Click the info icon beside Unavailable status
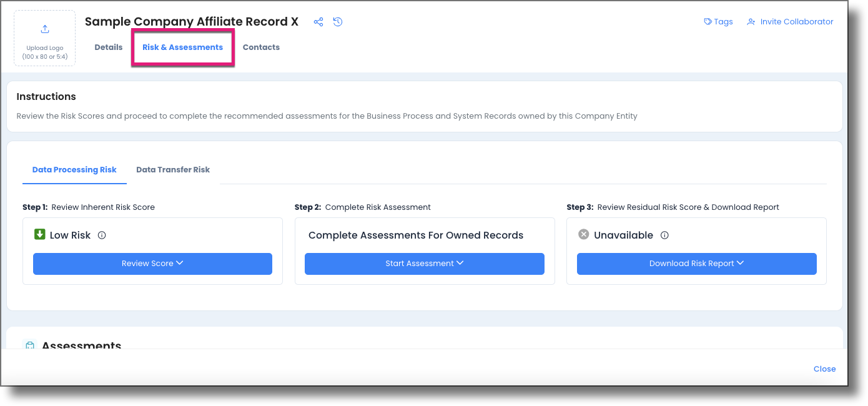Image resolution: width=868 pixels, height=406 pixels. 664,235
